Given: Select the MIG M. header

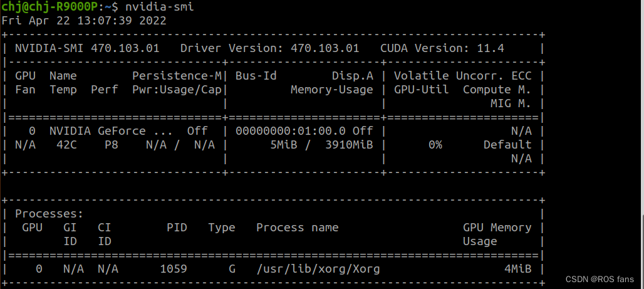Looking at the screenshot, I should click(511, 103).
